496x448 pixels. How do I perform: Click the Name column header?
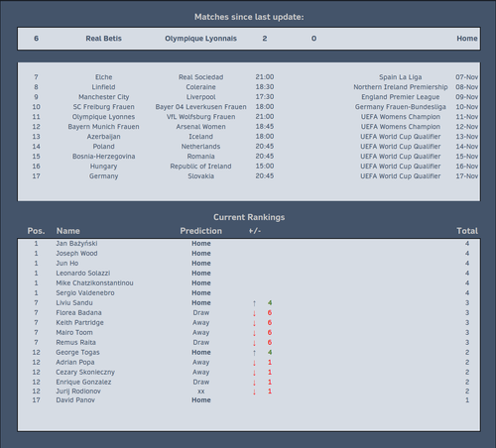[67, 231]
